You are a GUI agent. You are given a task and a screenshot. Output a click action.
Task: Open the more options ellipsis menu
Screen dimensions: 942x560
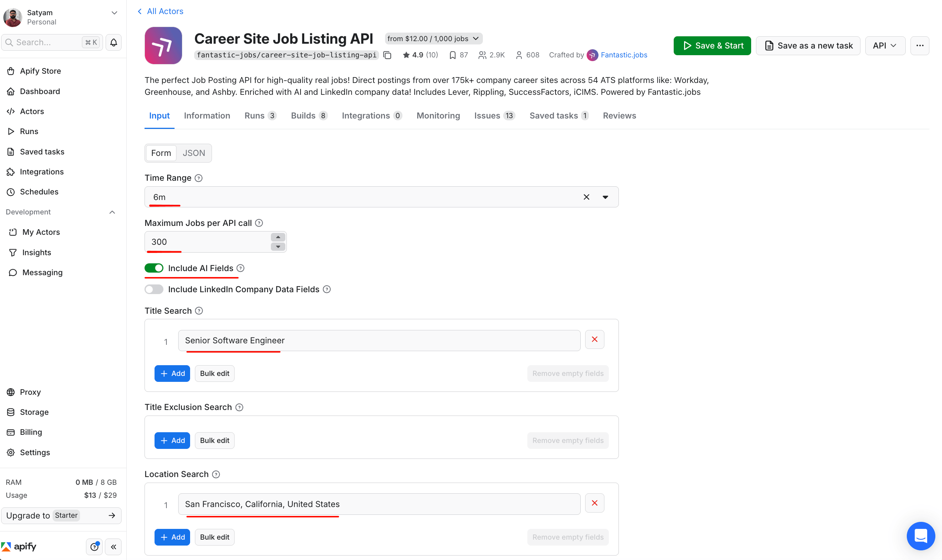920,46
